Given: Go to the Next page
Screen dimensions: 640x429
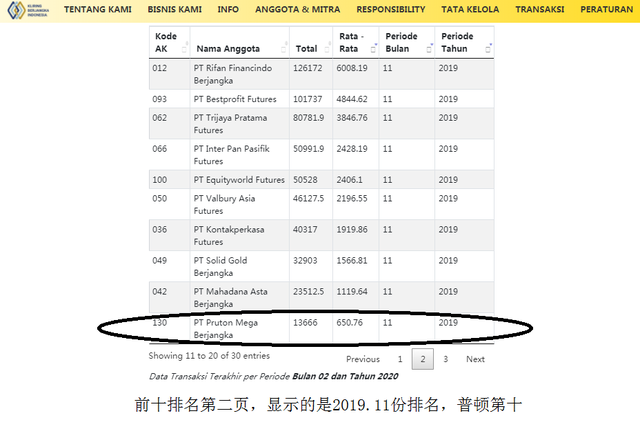Looking at the screenshot, I should tap(475, 359).
